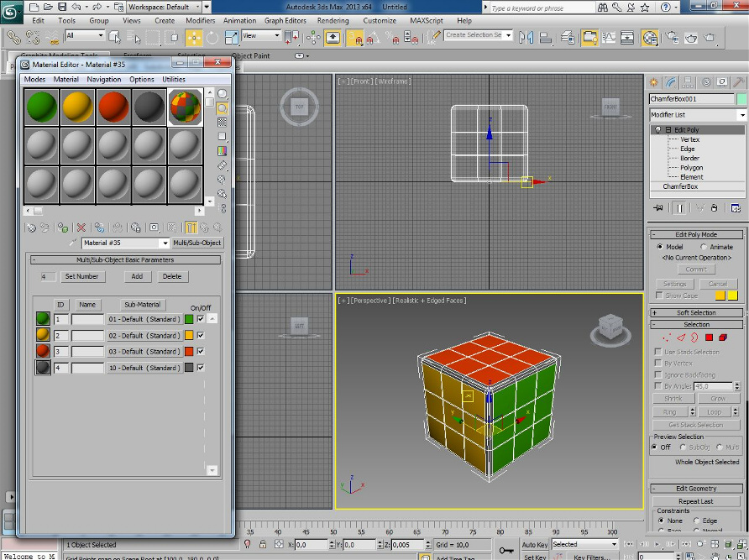749x560 pixels.
Task: Switch to the Create command panel tab
Action: tap(653, 82)
